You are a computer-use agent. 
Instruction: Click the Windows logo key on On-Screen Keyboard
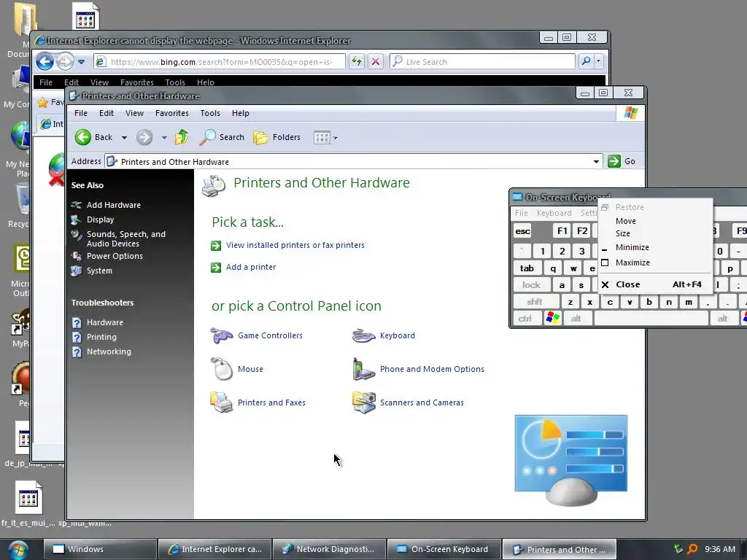tap(553, 318)
